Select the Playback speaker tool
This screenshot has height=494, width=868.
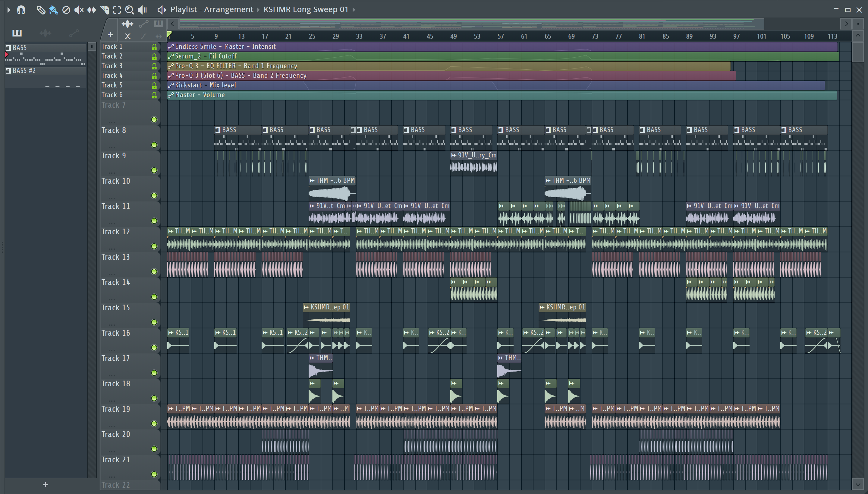click(142, 10)
